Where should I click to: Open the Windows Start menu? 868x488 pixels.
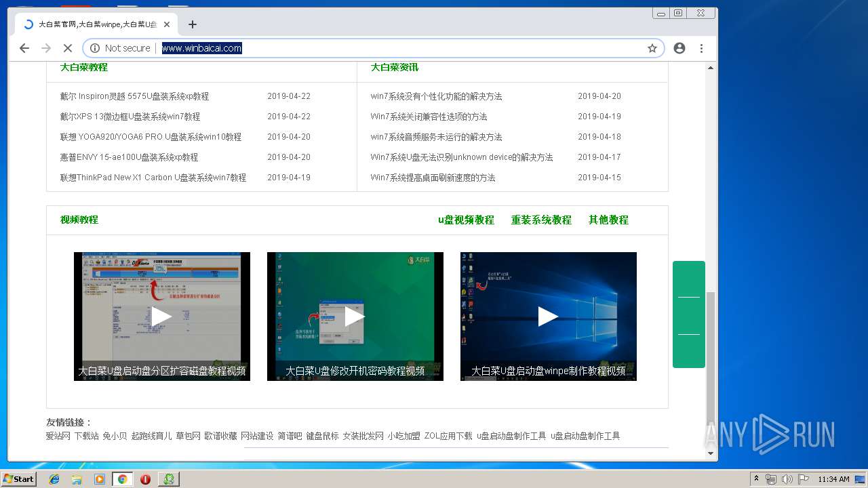[18, 479]
